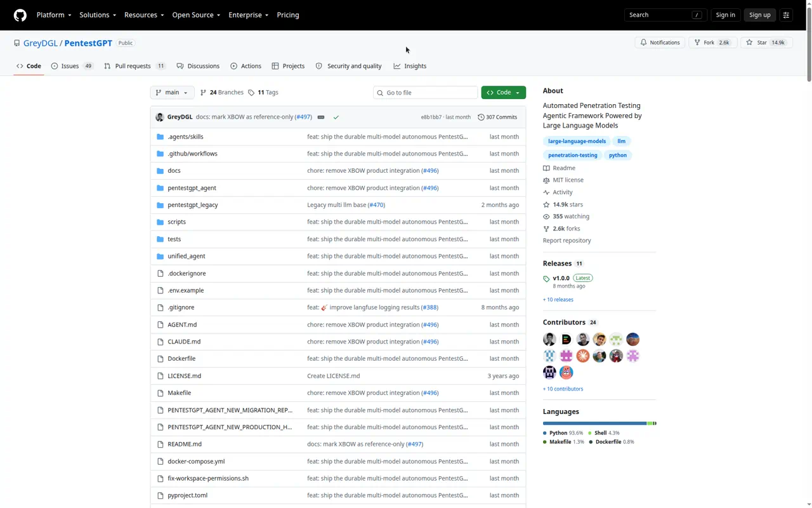Click the AGENT.md file icon
Image resolution: width=812 pixels, height=508 pixels.
click(x=160, y=324)
